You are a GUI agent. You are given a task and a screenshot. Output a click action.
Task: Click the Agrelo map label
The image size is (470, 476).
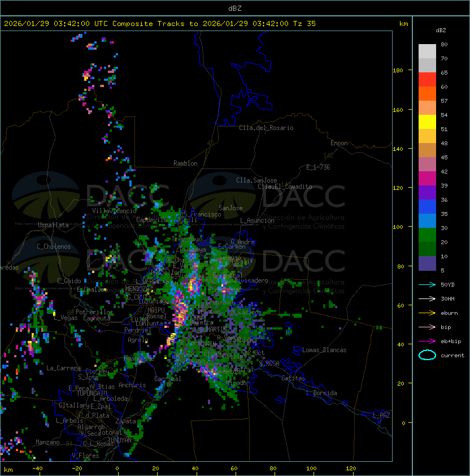(138, 340)
